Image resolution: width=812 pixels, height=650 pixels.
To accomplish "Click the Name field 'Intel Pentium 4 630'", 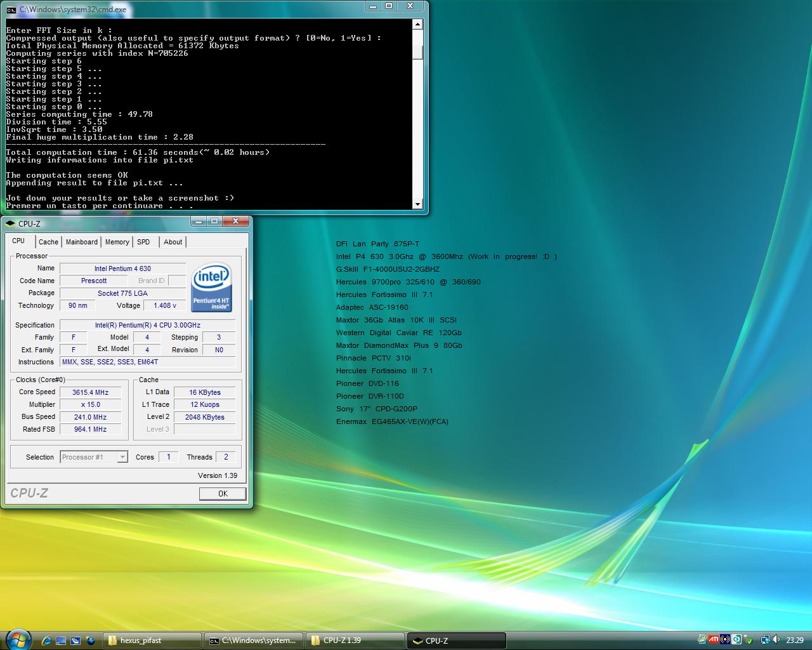I will click(122, 269).
